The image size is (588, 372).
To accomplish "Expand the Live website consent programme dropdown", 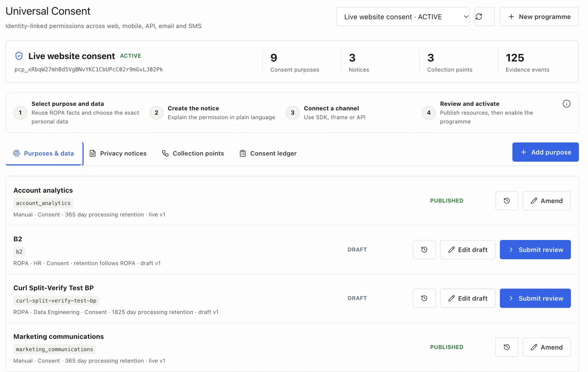I will 403,17.
